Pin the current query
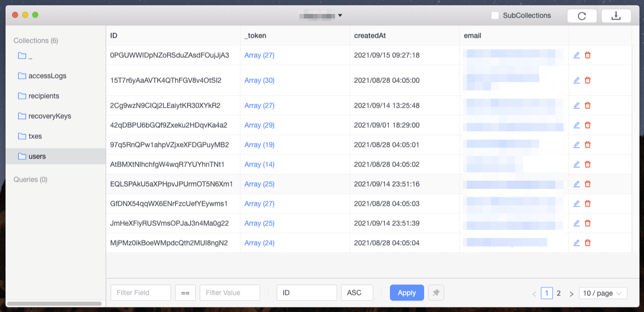This screenshot has width=644, height=312. pyautogui.click(x=436, y=292)
